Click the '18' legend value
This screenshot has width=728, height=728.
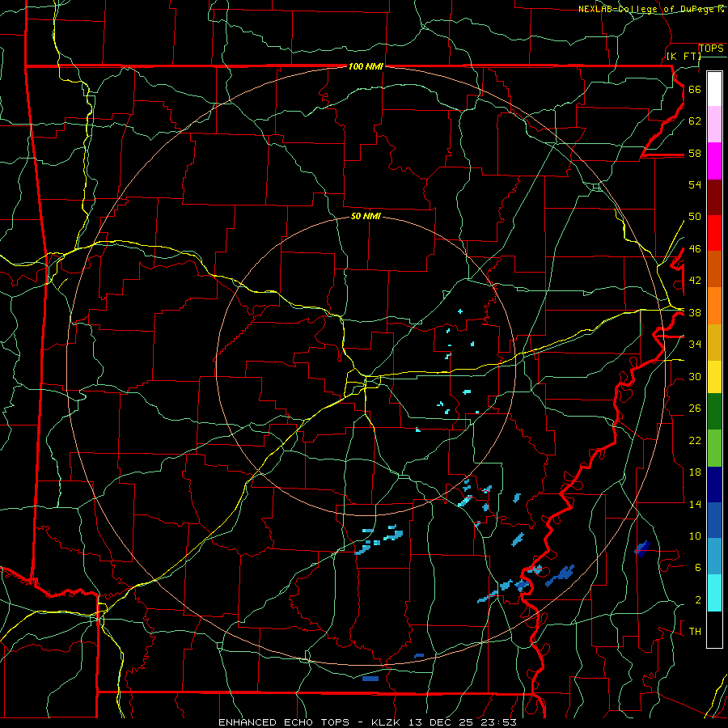point(695,472)
